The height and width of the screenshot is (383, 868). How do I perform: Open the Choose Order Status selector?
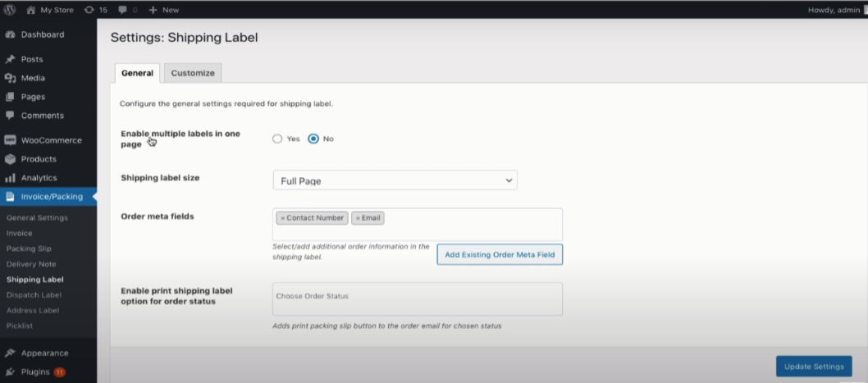tap(417, 299)
